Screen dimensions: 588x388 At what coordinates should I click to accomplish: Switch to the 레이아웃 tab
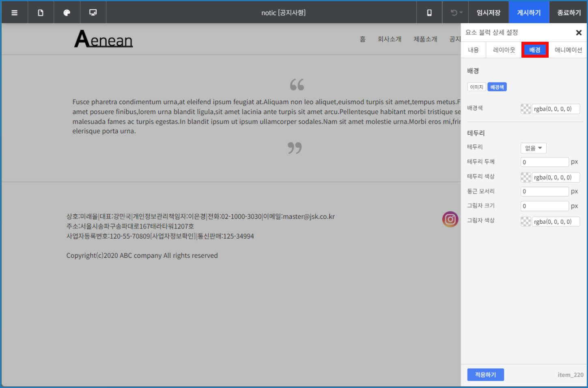[504, 50]
